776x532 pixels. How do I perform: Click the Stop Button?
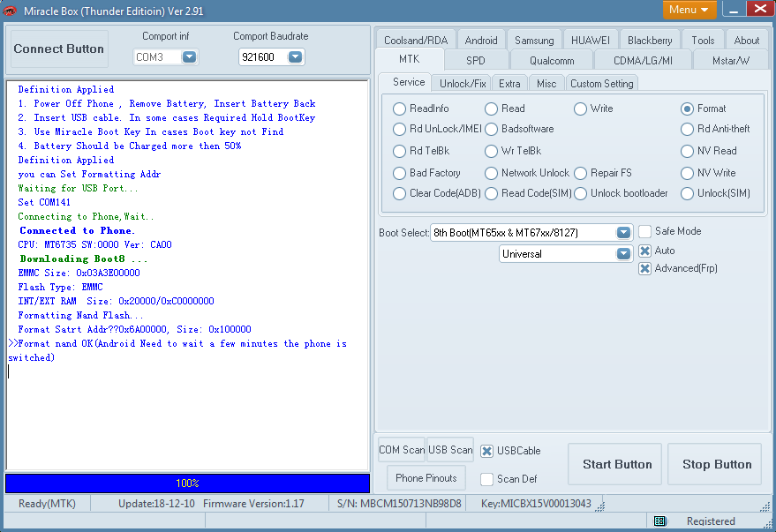[714, 464]
